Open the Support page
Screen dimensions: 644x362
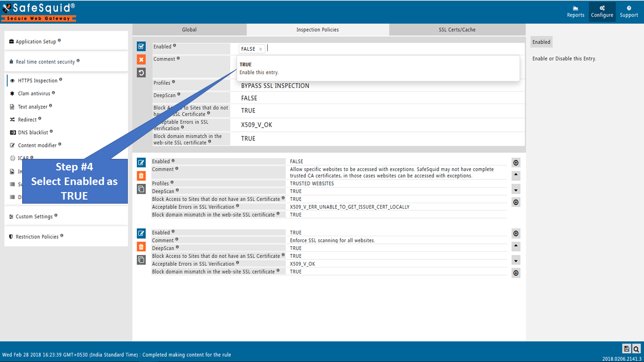click(x=629, y=12)
